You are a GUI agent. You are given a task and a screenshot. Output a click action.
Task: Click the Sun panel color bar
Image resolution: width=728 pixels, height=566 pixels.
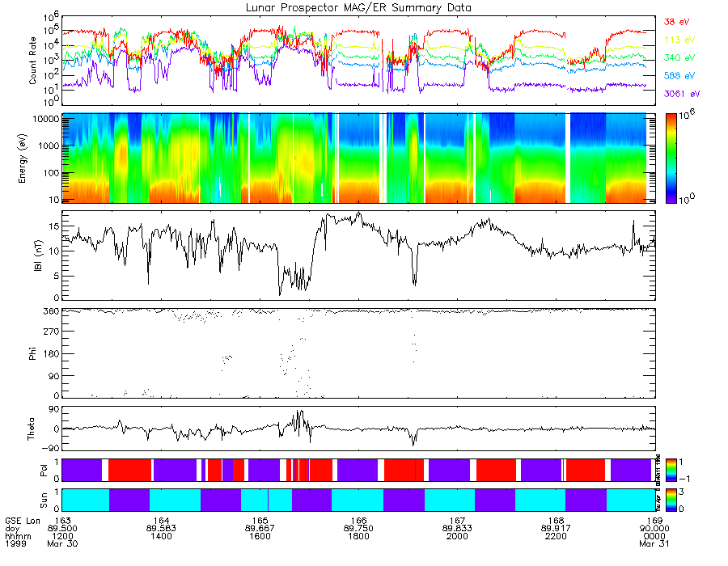click(x=671, y=501)
